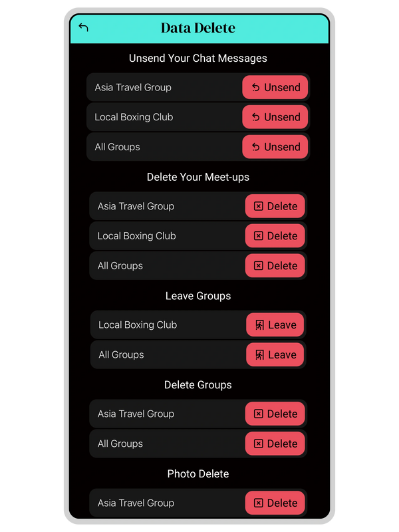Delete Asia Travel Group meet-ups
The width and height of the screenshot is (399, 532).
[275, 206]
